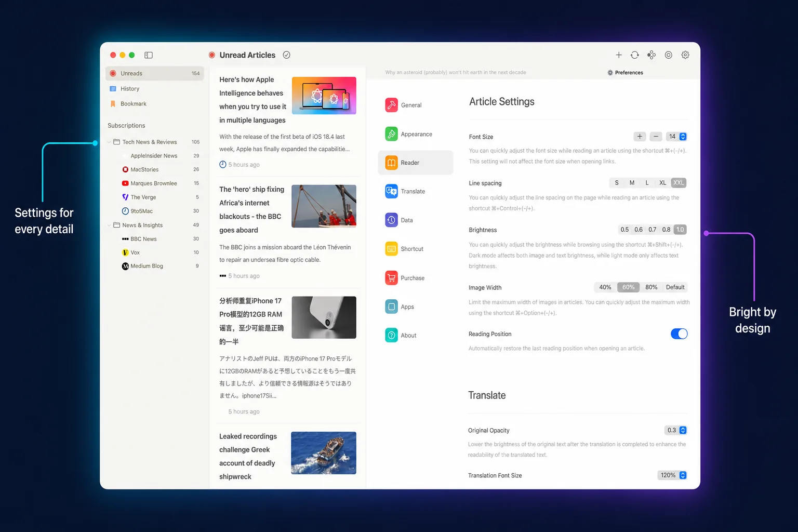The image size is (798, 532).
Task: Set brightness to 1.0
Action: pyautogui.click(x=680, y=230)
